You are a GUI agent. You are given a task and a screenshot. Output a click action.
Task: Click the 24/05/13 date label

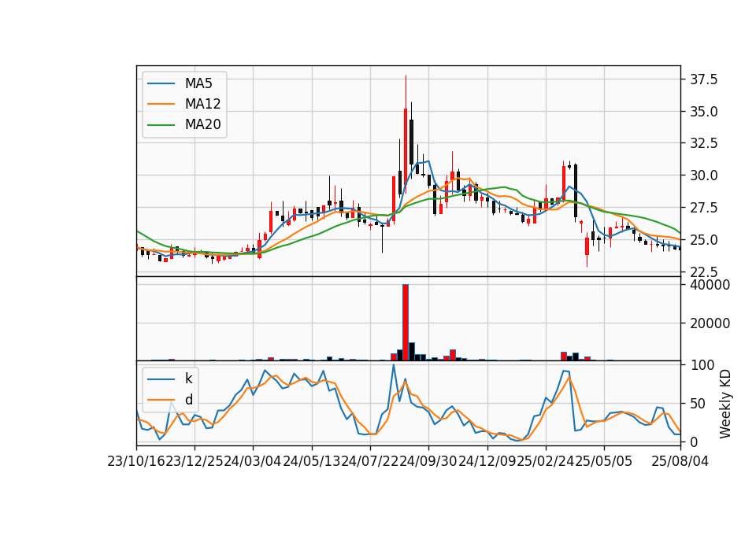(312, 461)
